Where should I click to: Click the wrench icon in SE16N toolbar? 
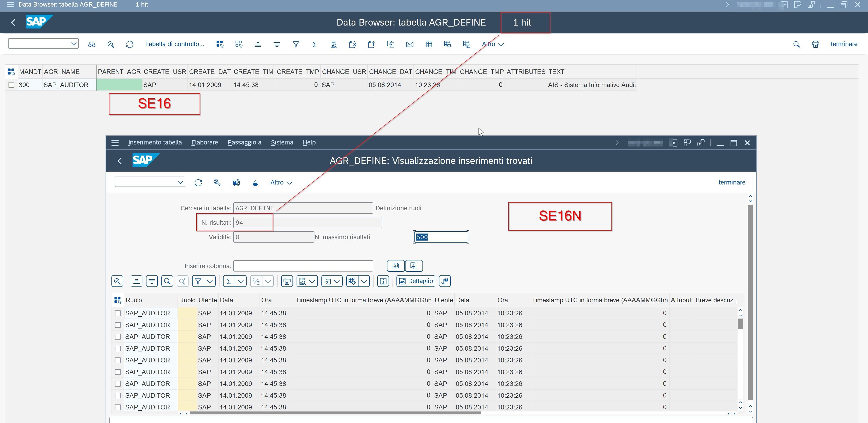(x=217, y=183)
